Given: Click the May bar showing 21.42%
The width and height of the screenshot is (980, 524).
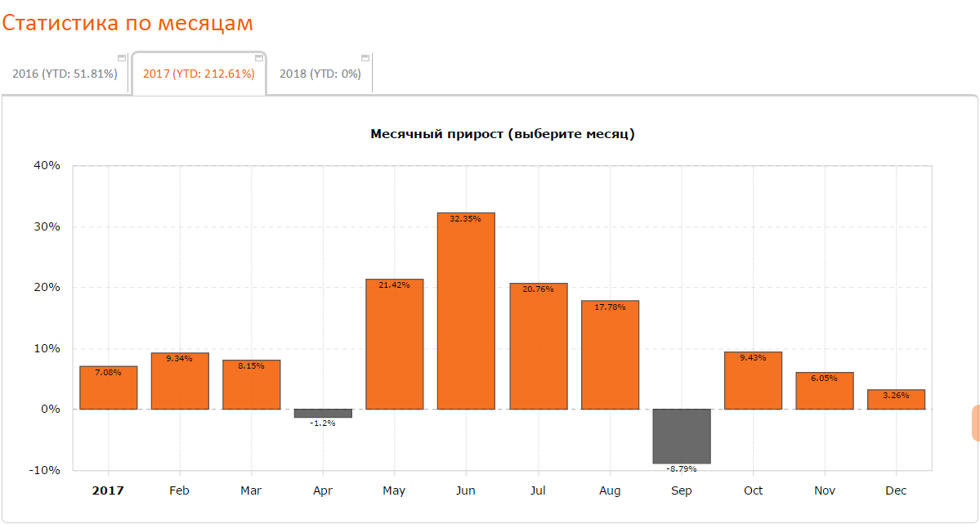Looking at the screenshot, I should (x=395, y=345).
